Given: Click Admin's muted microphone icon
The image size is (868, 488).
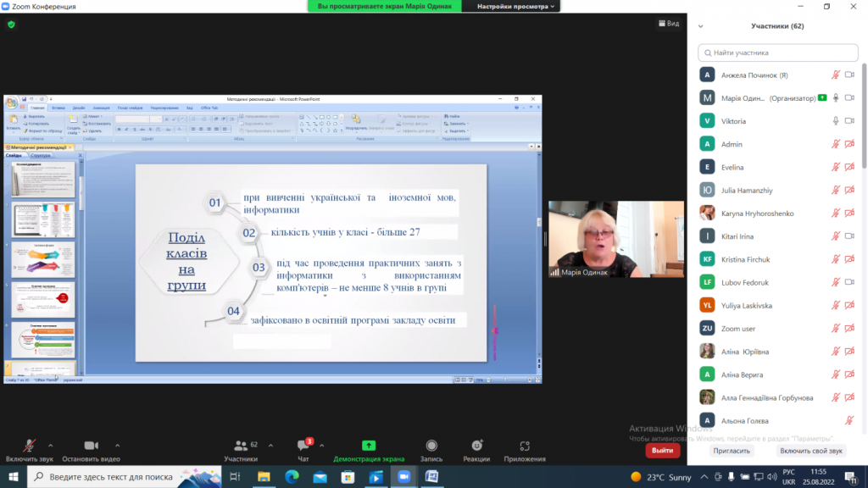Looking at the screenshot, I should click(836, 144).
